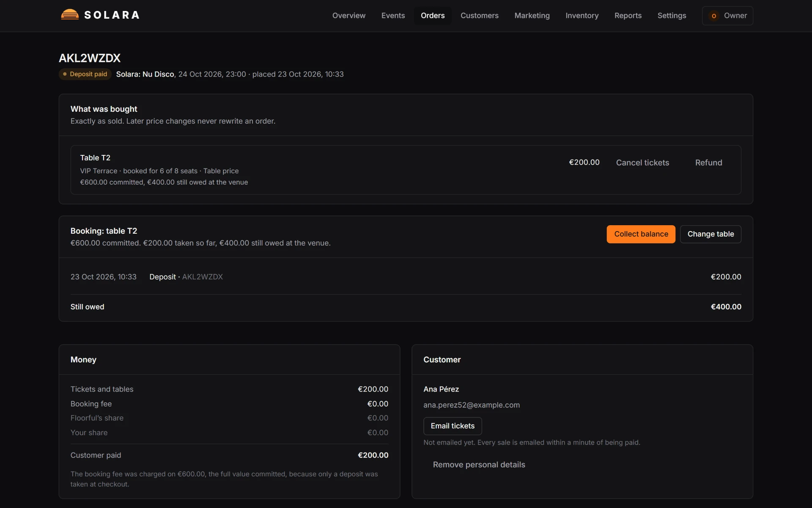The image size is (812, 508).
Task: Click the Customer paid €200.00 total
Action: pyautogui.click(x=373, y=455)
